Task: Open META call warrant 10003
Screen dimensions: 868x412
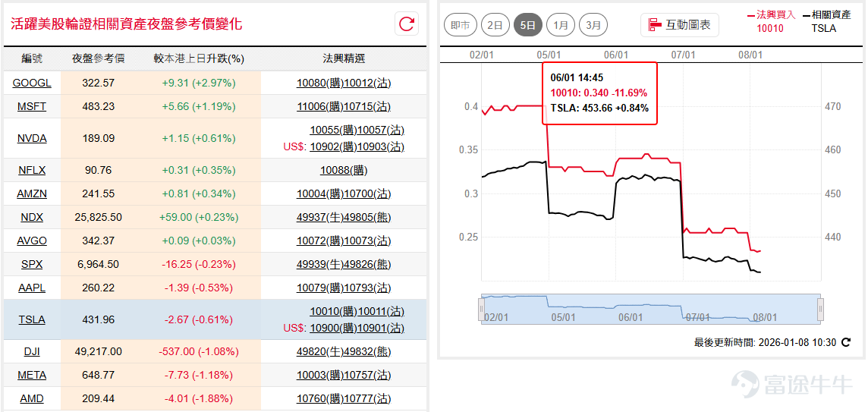Action: (x=319, y=375)
